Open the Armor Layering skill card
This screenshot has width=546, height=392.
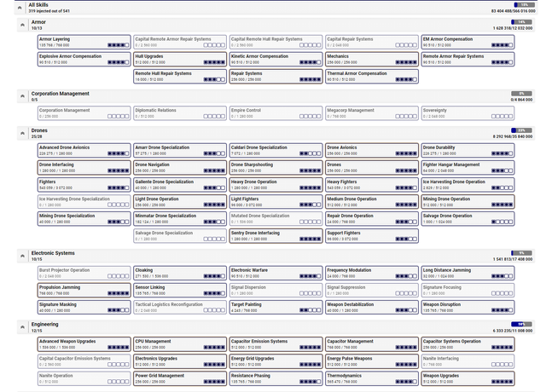pos(84,42)
